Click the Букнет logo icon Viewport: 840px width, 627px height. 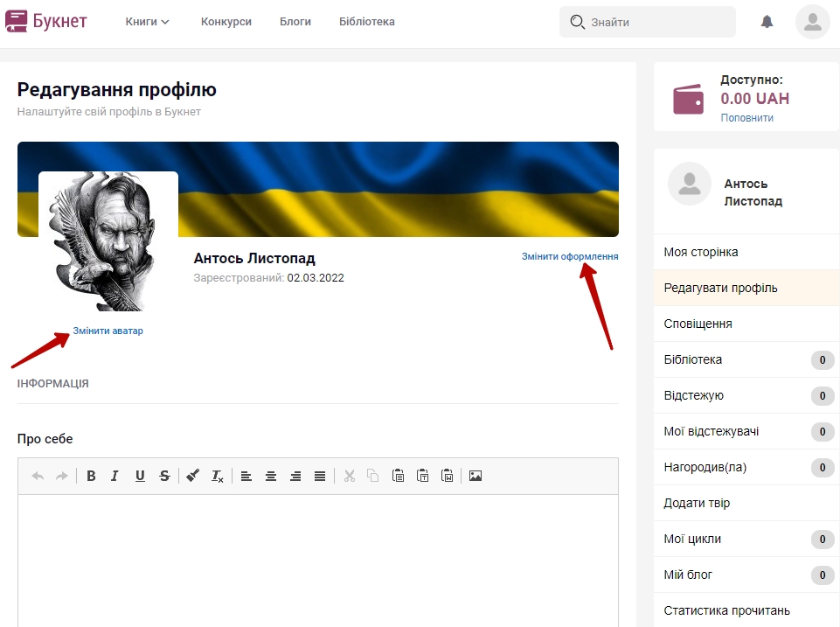pyautogui.click(x=16, y=22)
